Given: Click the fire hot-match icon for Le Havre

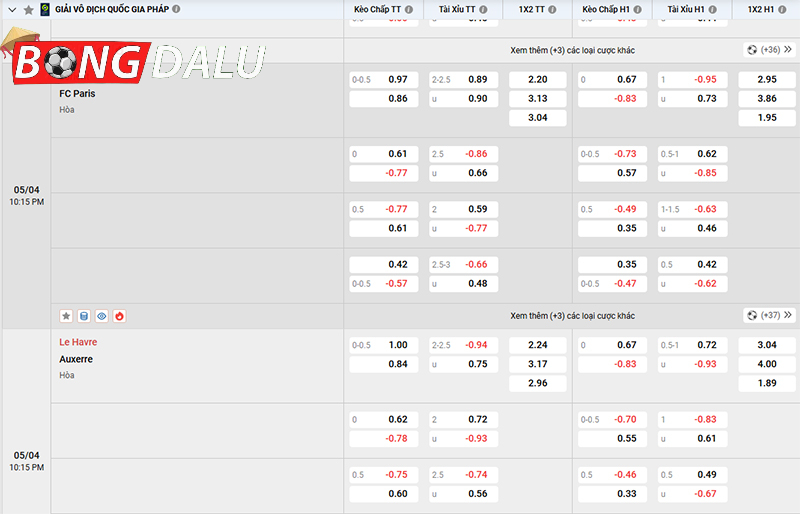Looking at the screenshot, I should coord(120,316).
